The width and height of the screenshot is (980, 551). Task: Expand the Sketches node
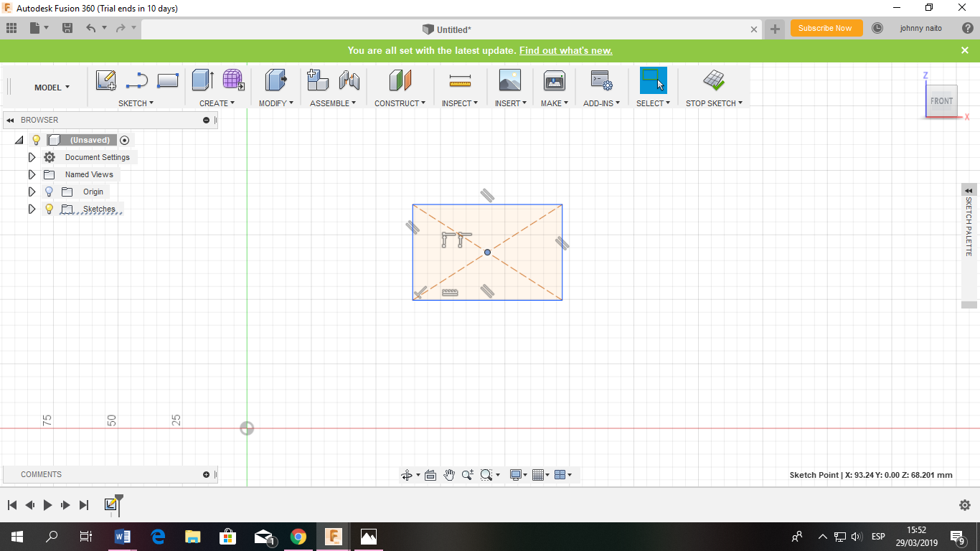pyautogui.click(x=32, y=209)
